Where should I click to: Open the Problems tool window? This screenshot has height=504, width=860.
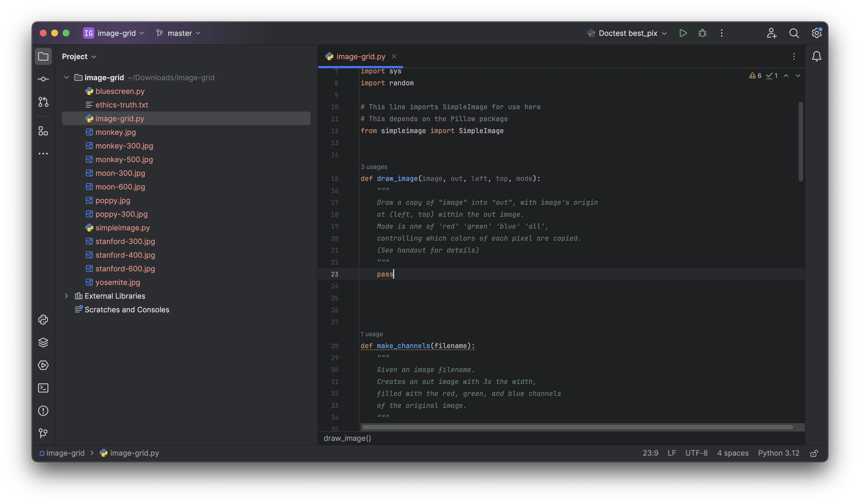pos(43,411)
